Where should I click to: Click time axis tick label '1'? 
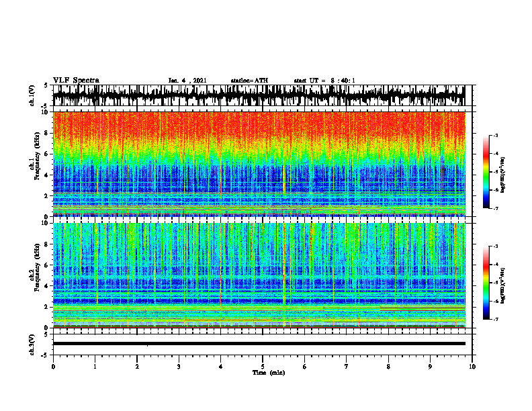[95, 367]
